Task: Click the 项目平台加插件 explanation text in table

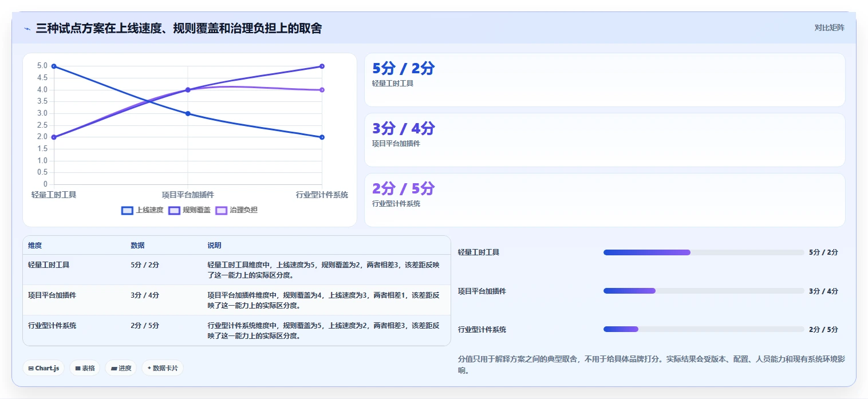Action: click(x=323, y=301)
